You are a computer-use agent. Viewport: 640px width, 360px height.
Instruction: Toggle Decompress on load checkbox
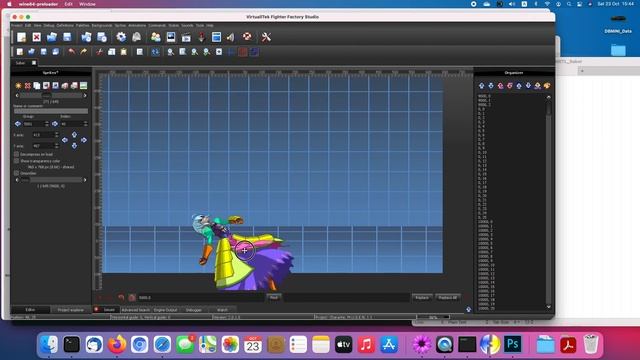pos(16,154)
